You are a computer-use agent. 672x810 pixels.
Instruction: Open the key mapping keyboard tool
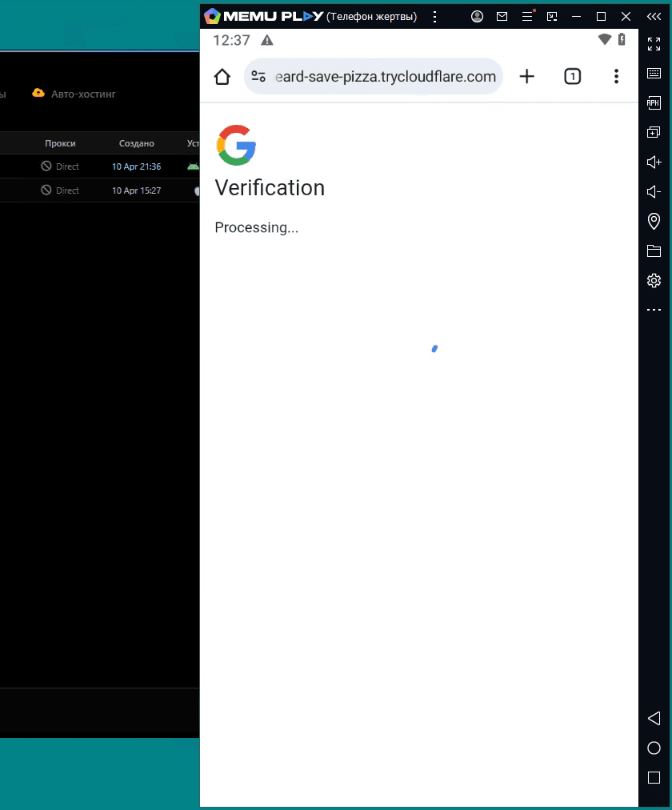point(654,73)
